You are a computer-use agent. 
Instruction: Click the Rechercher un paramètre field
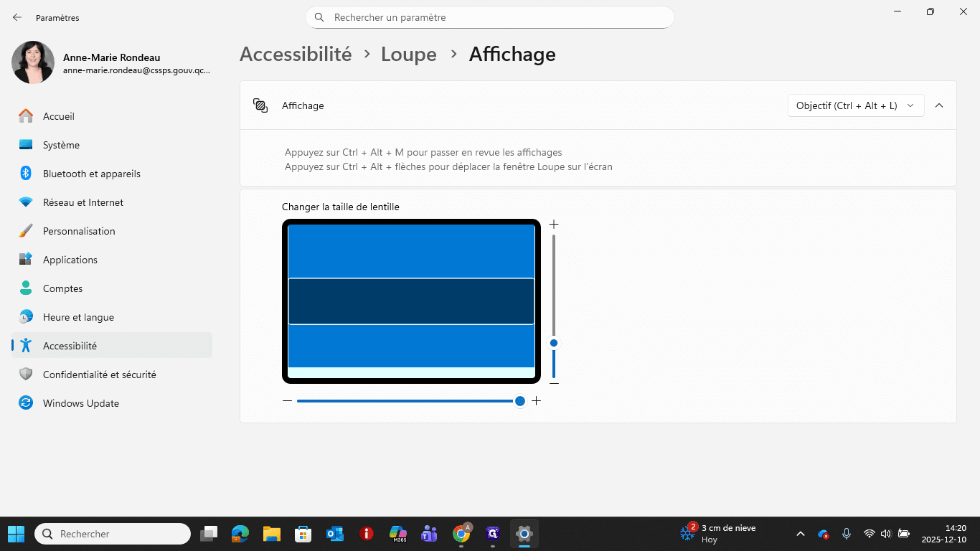tap(490, 17)
